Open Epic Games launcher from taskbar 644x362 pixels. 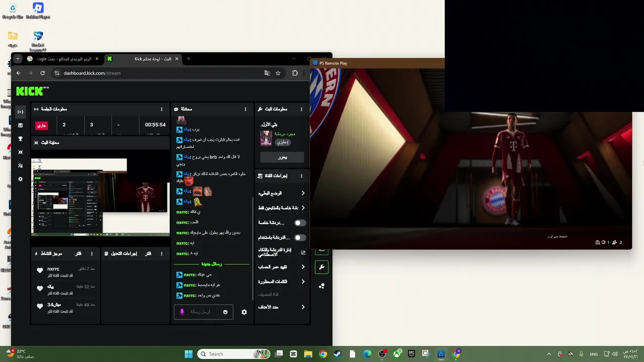coord(411,354)
